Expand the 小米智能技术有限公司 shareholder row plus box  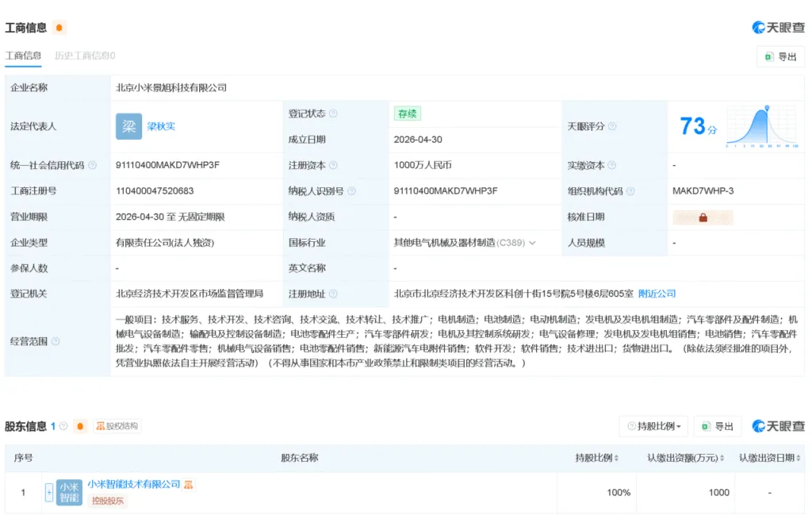coord(49,492)
